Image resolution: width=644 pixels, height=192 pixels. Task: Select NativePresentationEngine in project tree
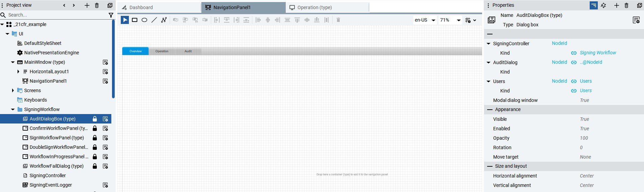52,53
